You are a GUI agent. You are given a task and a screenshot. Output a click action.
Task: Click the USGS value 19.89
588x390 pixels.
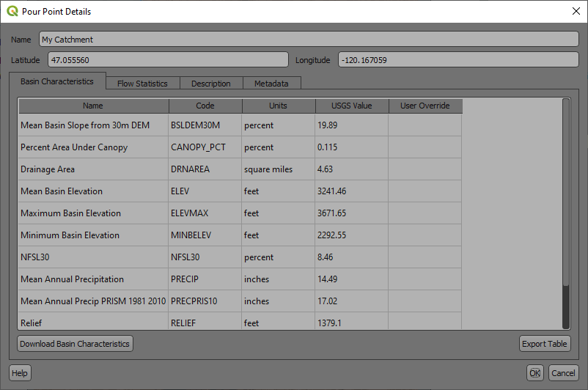pos(351,125)
